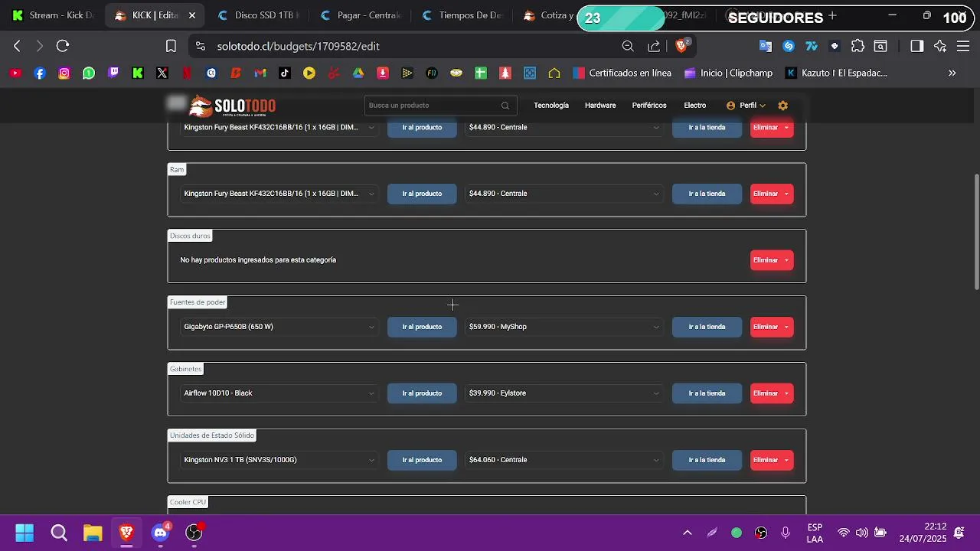
Task: Show hidden system tray icons
Action: pyautogui.click(x=688, y=533)
